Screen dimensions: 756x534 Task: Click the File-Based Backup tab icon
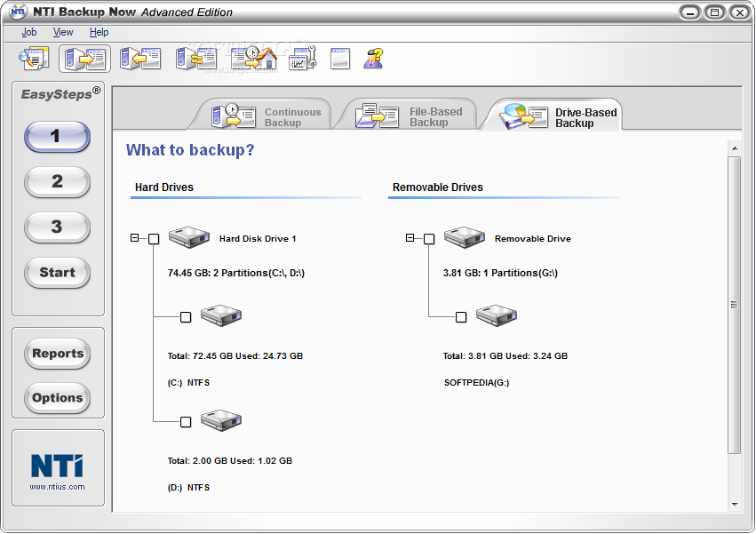[377, 116]
